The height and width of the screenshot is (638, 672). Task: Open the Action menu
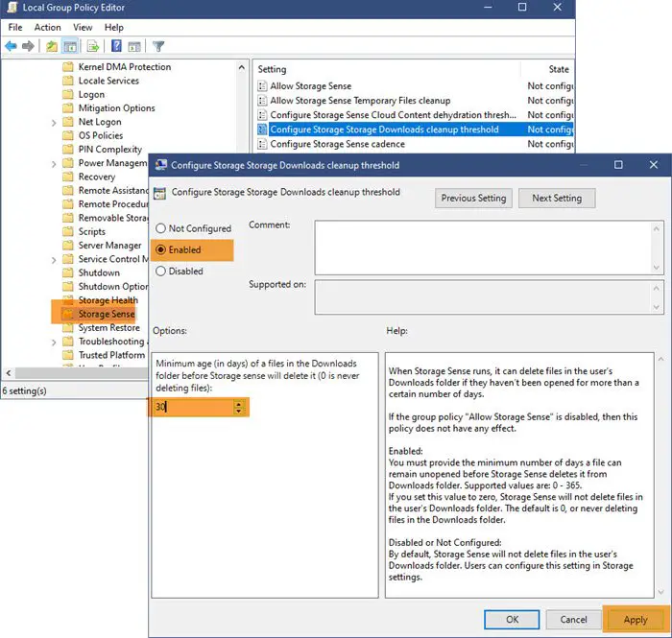[x=48, y=28]
